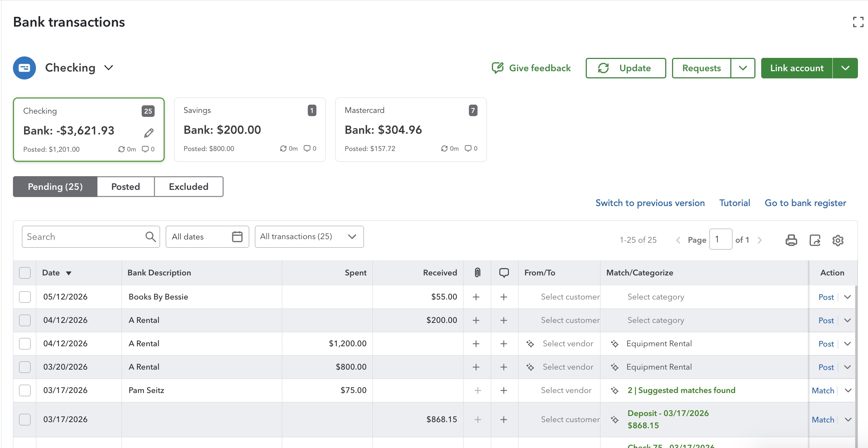Tick the select-all checkbox in header
The width and height of the screenshot is (868, 448).
click(25, 273)
